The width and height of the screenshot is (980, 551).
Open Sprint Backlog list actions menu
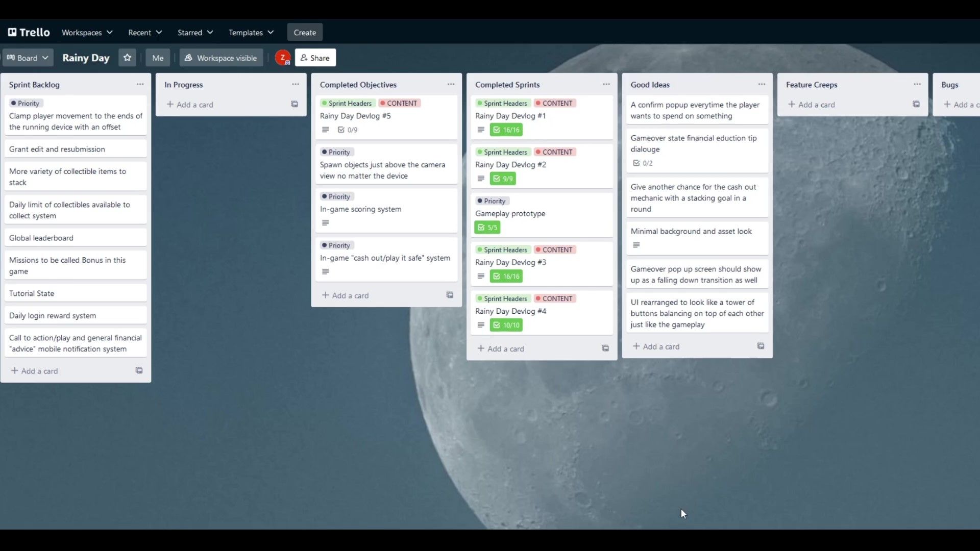click(140, 85)
